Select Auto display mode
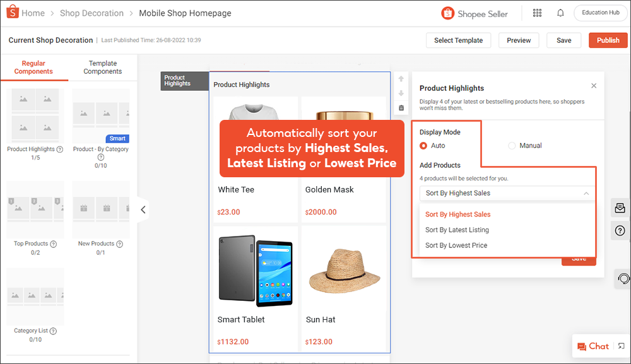Image resolution: width=631 pixels, height=364 pixels. [x=424, y=146]
